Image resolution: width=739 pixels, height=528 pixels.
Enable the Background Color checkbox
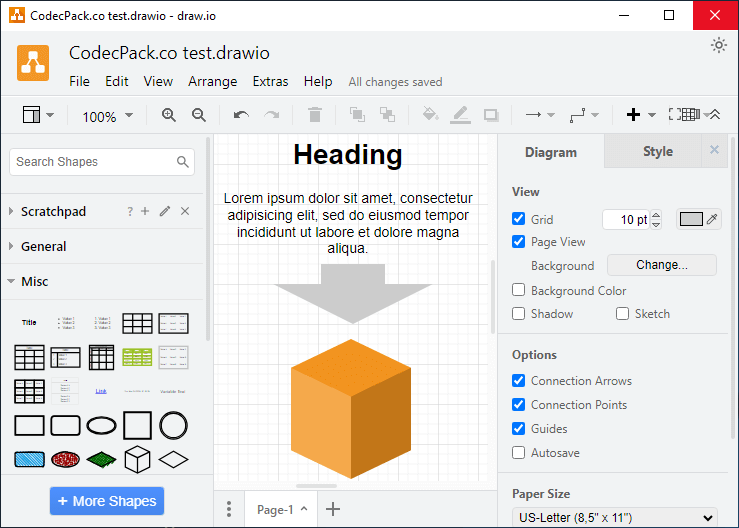pos(518,289)
